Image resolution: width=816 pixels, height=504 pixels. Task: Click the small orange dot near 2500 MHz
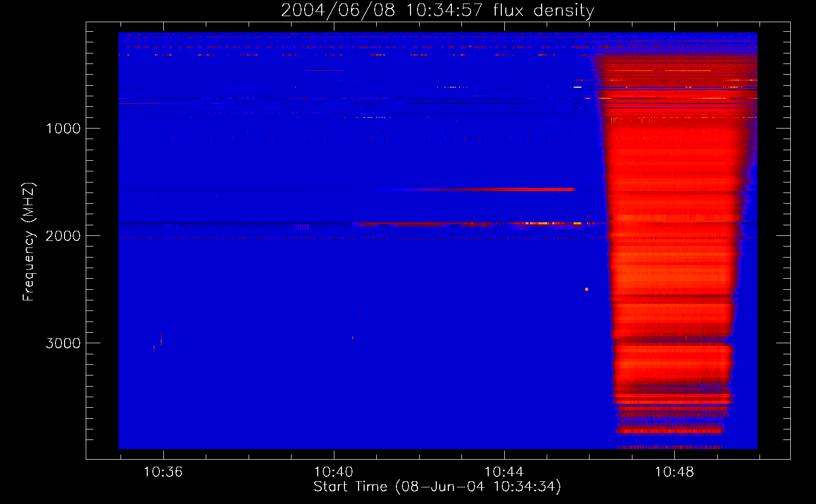click(587, 289)
